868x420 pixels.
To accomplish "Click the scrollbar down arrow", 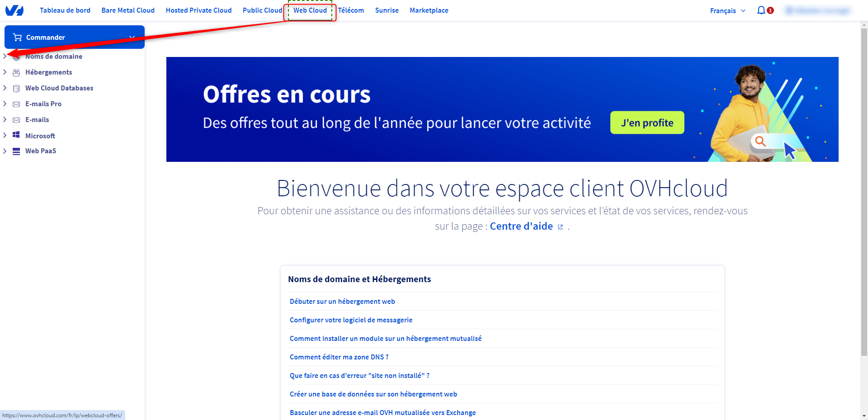I will tap(864, 415).
